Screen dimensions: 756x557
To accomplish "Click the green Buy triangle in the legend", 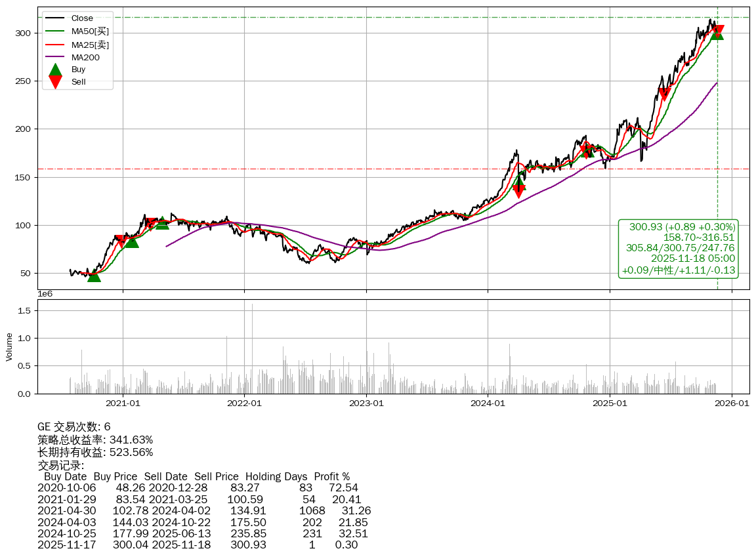I will click(x=56, y=70).
